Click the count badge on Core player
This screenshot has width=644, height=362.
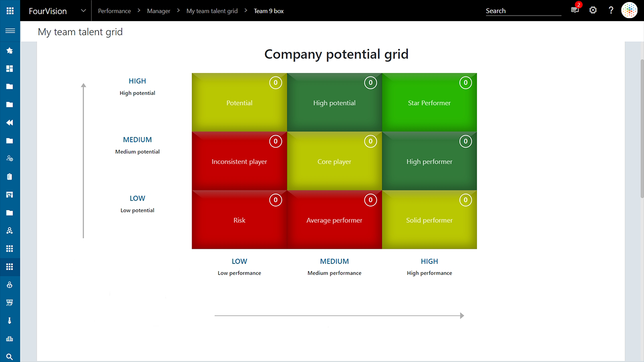pos(370,141)
